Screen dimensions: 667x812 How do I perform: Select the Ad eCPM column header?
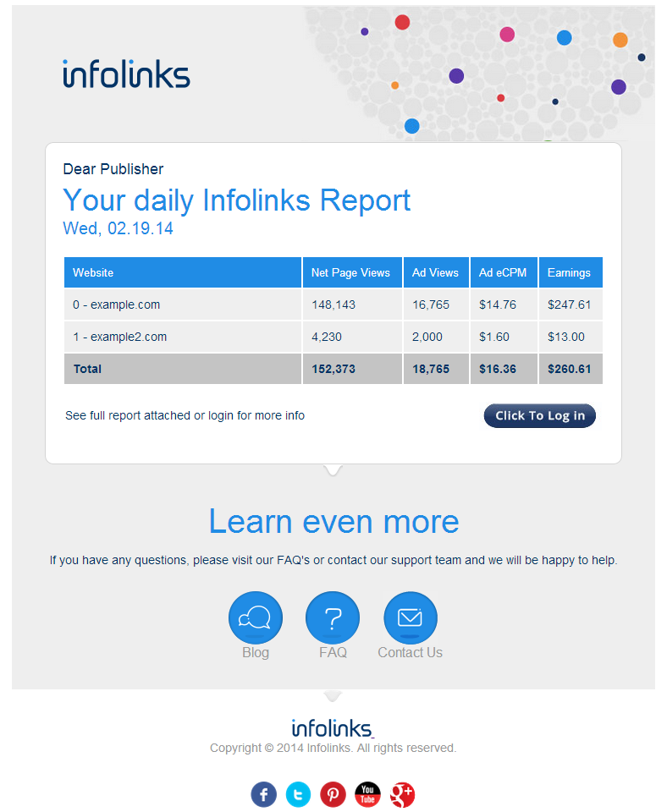pos(504,272)
